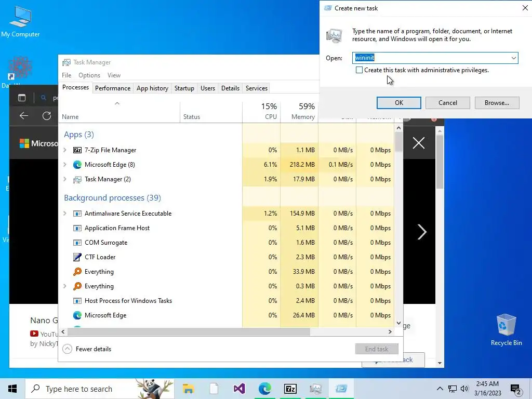The height and width of the screenshot is (399, 532).
Task: Click the Task Manager (2) process icon
Action: (x=77, y=179)
